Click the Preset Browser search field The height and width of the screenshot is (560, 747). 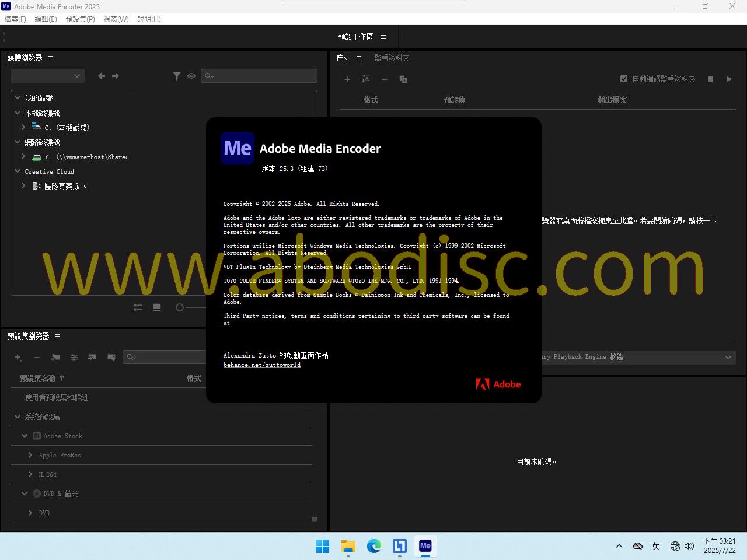[165, 357]
